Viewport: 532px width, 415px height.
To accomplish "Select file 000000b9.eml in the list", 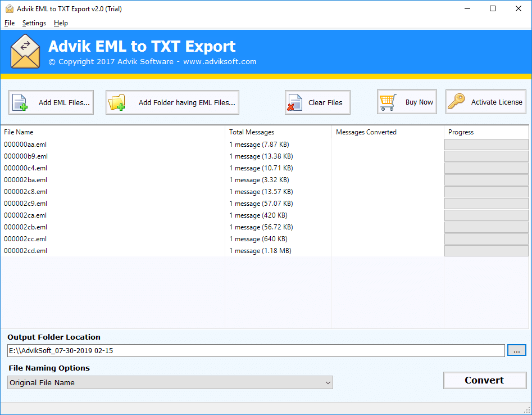I will click(26, 156).
